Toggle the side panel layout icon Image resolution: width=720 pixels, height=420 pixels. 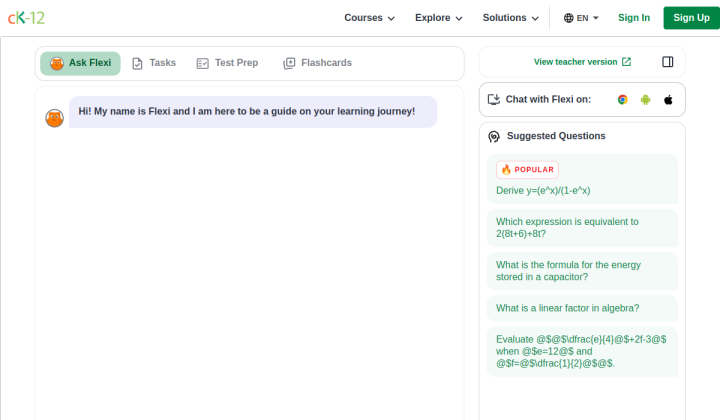[668, 62]
